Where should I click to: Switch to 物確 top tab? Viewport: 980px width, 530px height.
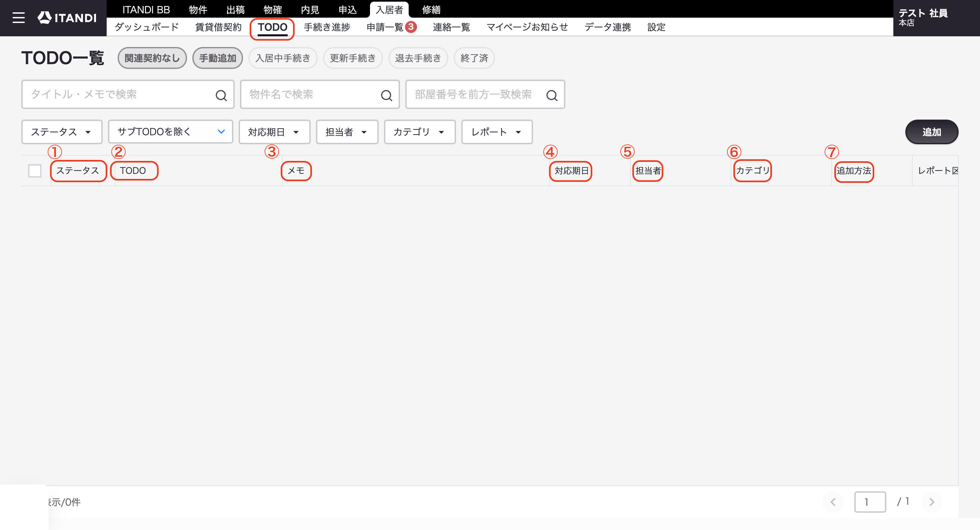(x=273, y=10)
